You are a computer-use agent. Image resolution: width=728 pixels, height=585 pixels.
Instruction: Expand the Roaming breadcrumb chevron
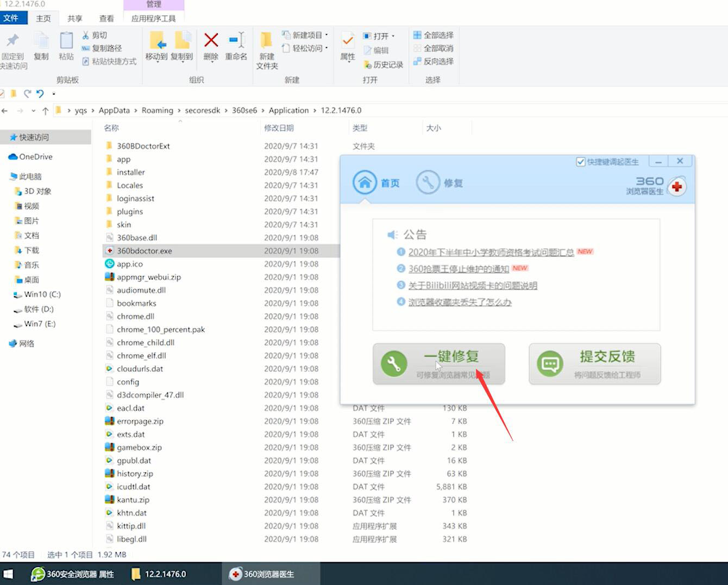(179, 111)
